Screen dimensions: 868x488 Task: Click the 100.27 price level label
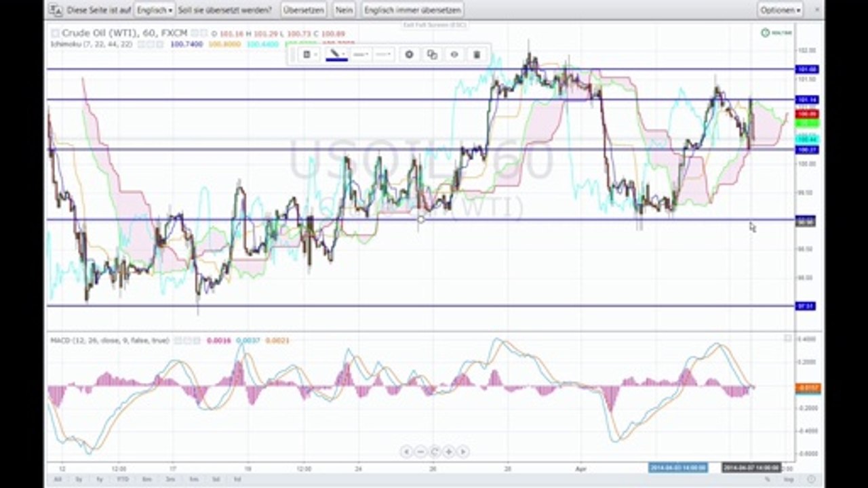808,150
